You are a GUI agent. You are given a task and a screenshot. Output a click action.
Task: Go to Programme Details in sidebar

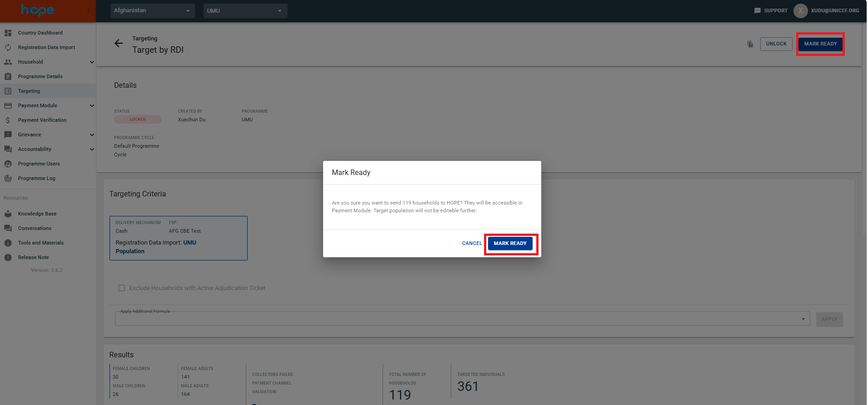pyautogui.click(x=40, y=76)
